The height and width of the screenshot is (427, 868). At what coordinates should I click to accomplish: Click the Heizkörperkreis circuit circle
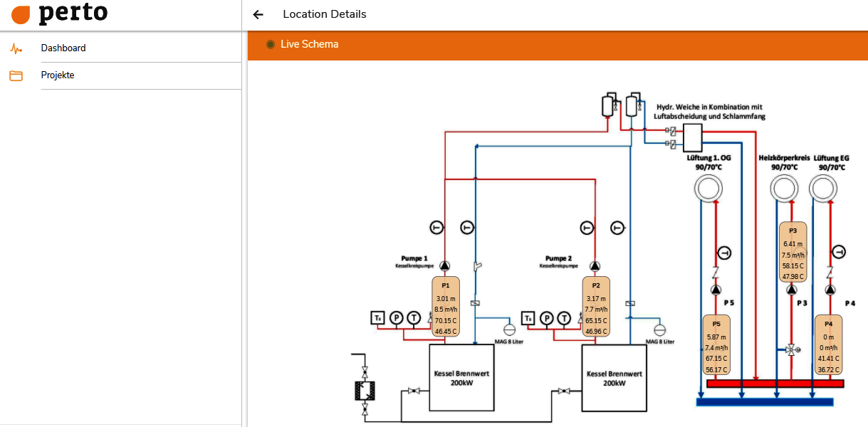[784, 189]
